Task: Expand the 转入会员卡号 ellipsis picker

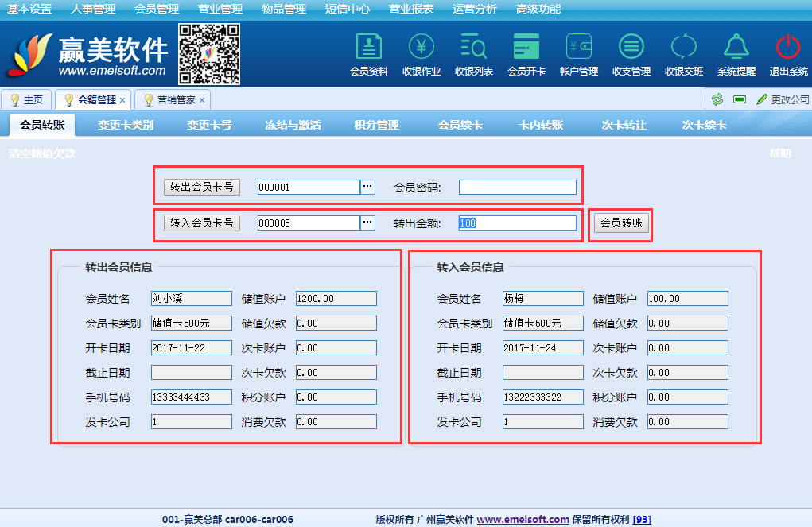Action: point(367,223)
